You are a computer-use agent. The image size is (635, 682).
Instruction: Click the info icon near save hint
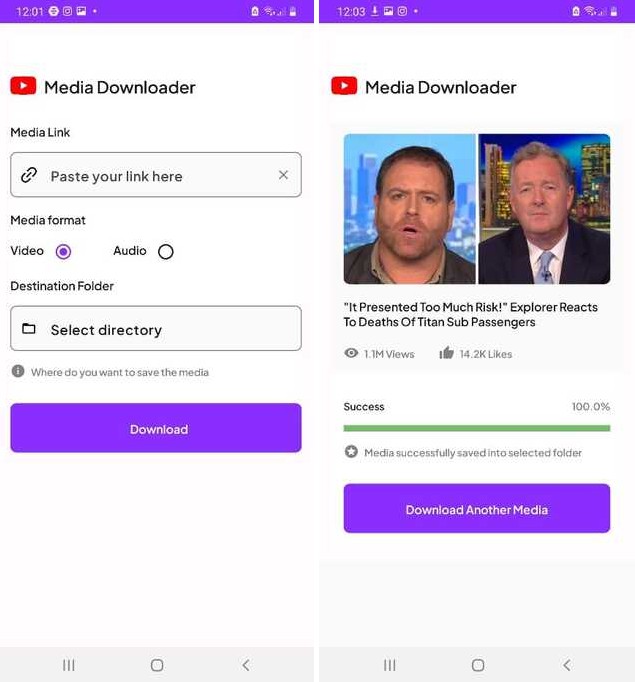point(18,371)
